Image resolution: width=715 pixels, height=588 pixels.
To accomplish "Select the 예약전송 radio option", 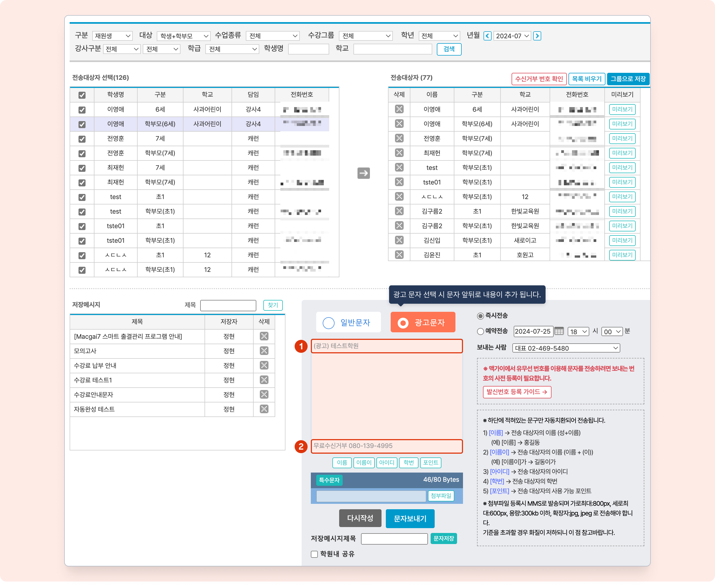I will click(x=480, y=331).
